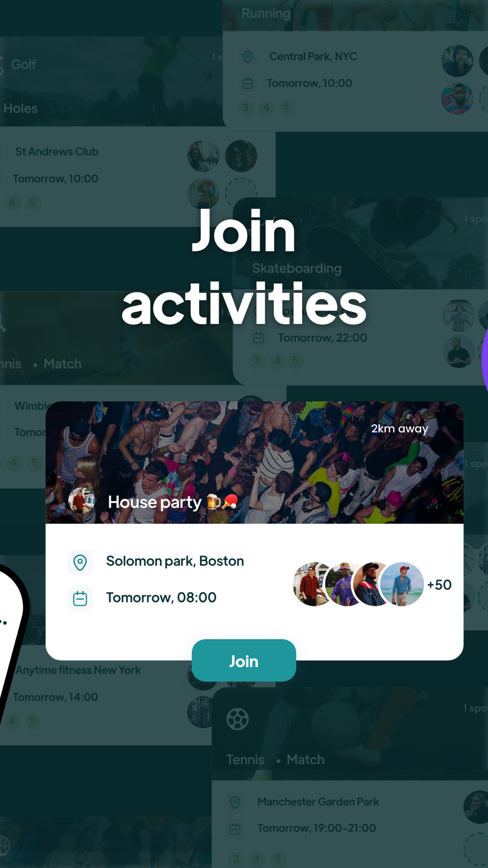Image resolution: width=488 pixels, height=868 pixels.
Task: Open the St Andrews Club golf activity
Action: point(57,152)
